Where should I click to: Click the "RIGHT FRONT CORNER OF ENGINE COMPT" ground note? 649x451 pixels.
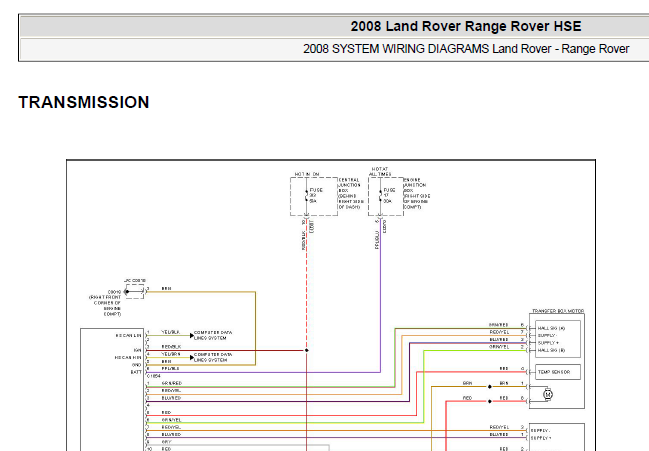[106, 305]
